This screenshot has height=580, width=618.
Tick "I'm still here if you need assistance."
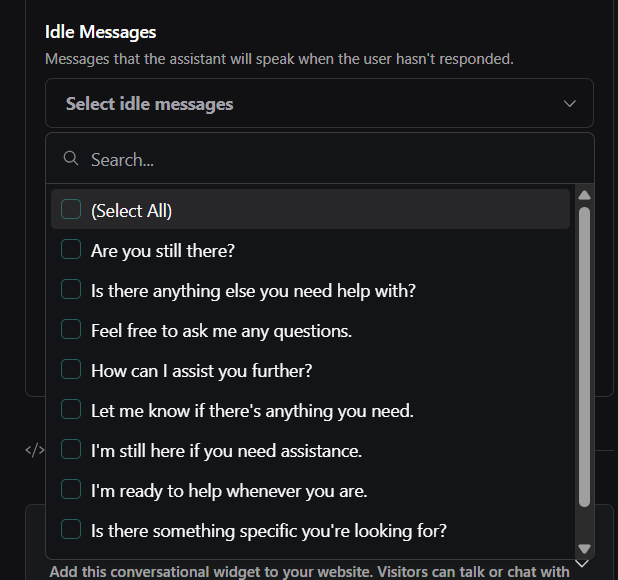71,450
